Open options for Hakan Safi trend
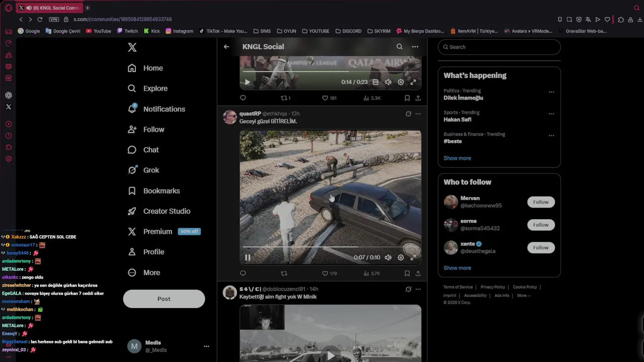 point(551,114)
